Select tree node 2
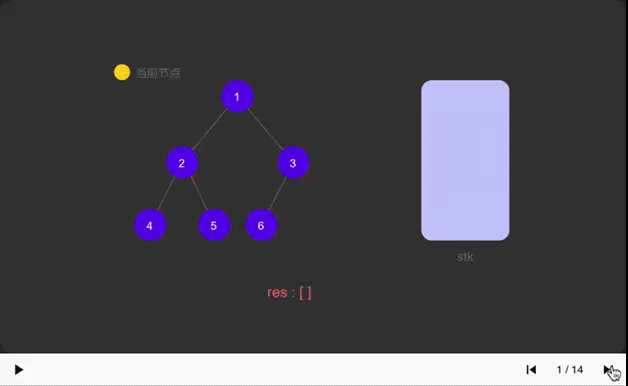This screenshot has width=628, height=386. (182, 163)
